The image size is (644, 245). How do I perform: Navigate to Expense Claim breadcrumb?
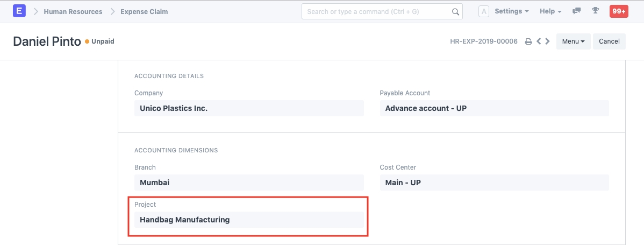[144, 11]
